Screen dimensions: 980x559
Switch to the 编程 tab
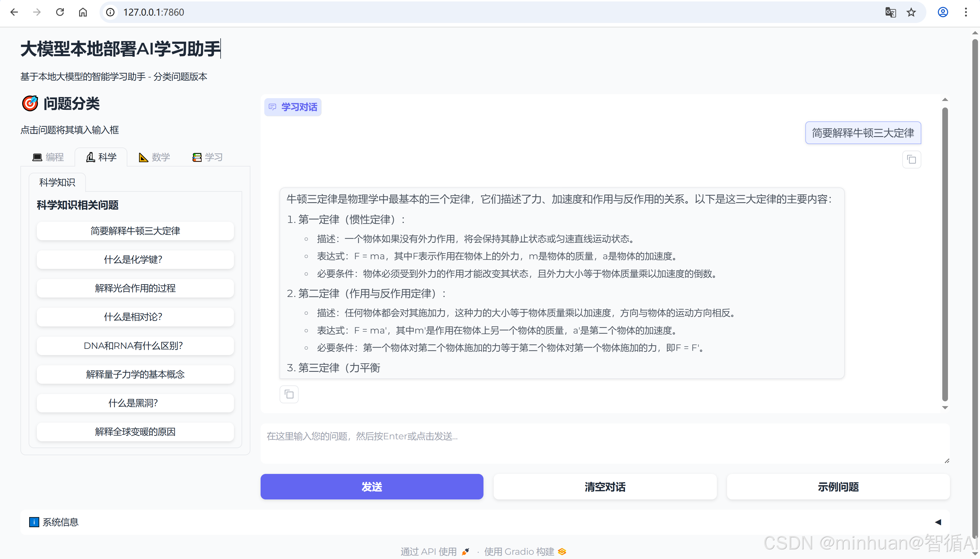pyautogui.click(x=48, y=157)
